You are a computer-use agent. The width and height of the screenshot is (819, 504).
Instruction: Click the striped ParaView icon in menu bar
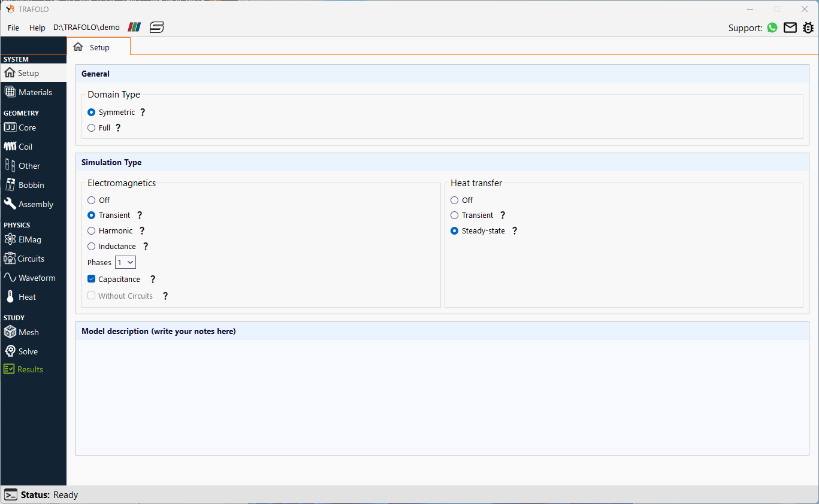[x=134, y=28]
